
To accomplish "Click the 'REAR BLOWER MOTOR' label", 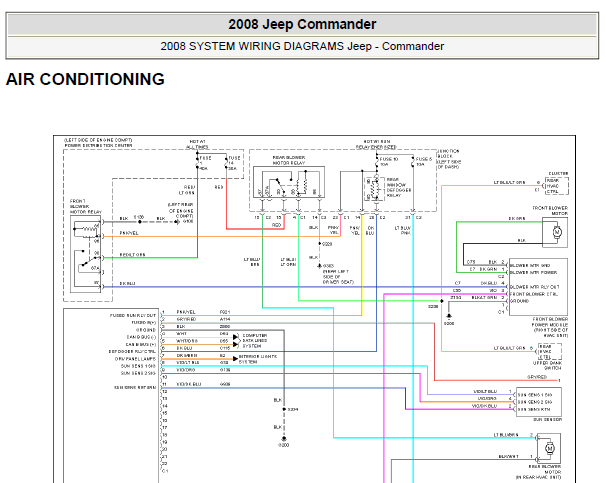I will tap(545, 469).
